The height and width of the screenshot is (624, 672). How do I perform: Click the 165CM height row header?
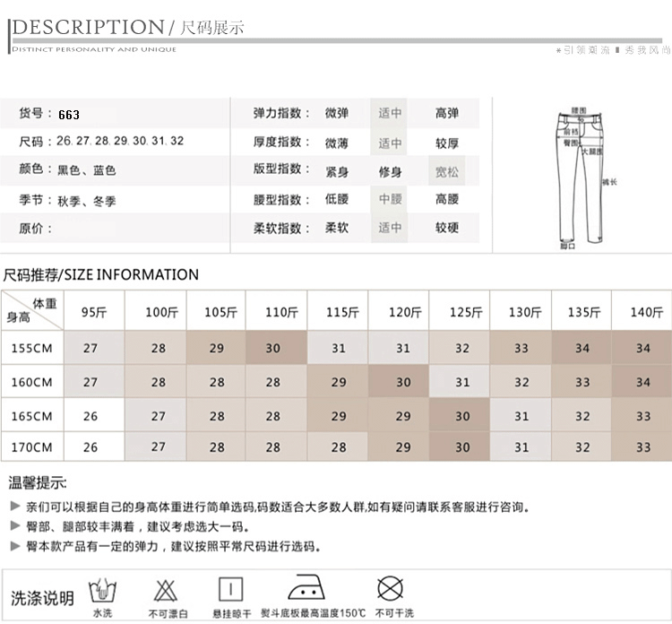click(x=32, y=416)
